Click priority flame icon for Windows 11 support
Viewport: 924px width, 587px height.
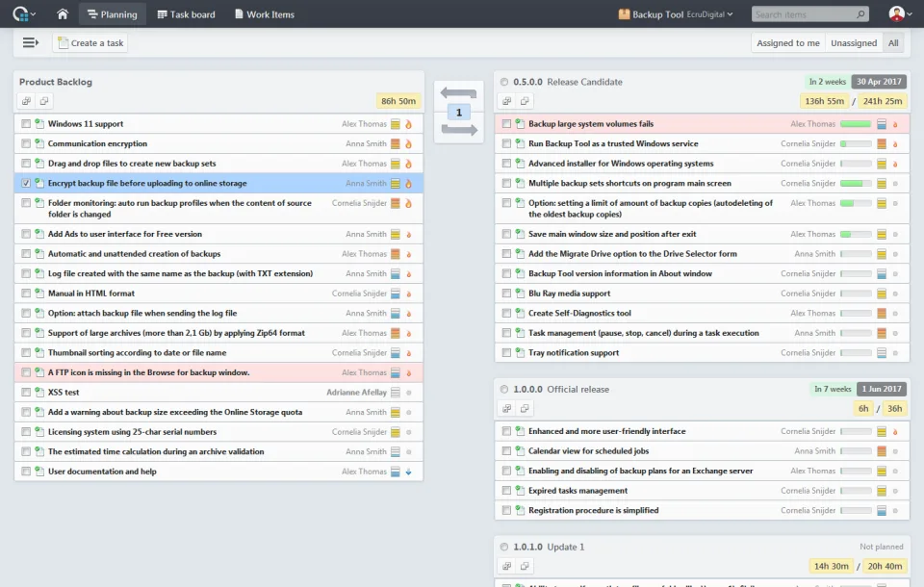tap(408, 124)
